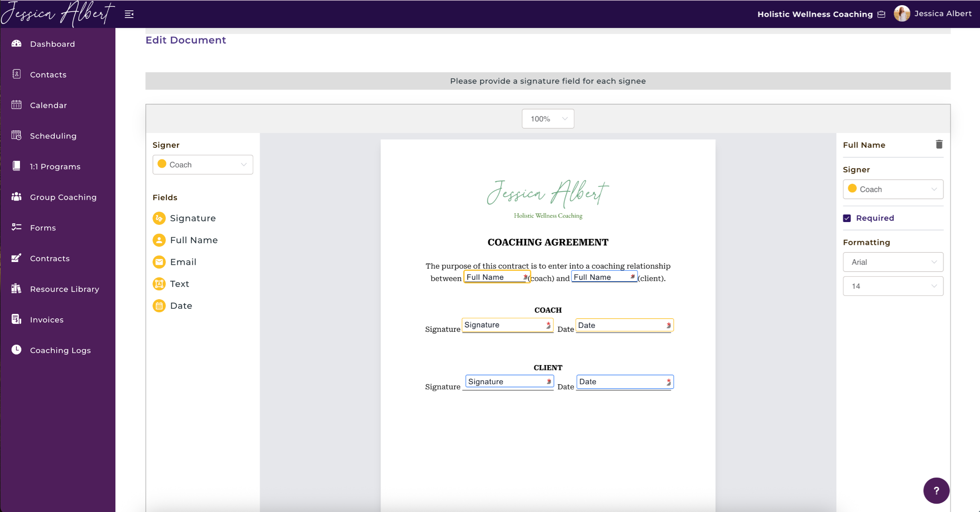Toggle the sidebar collapse hamburger icon

coord(129,14)
